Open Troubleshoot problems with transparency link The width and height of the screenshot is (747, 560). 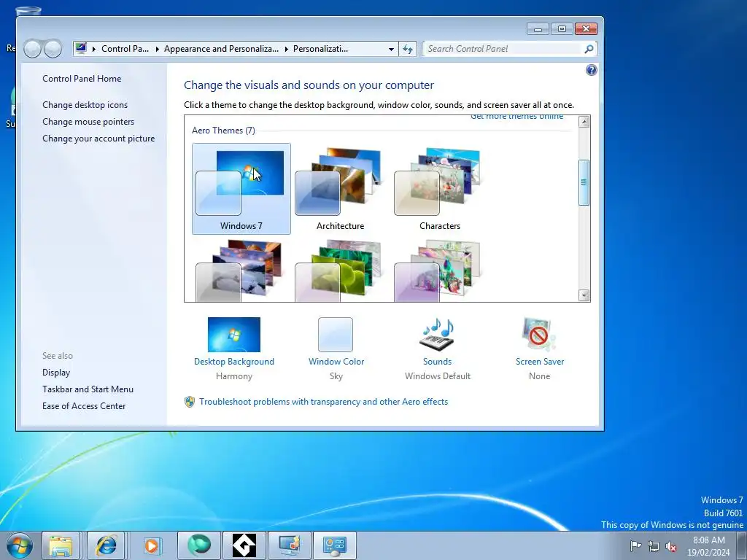(323, 402)
